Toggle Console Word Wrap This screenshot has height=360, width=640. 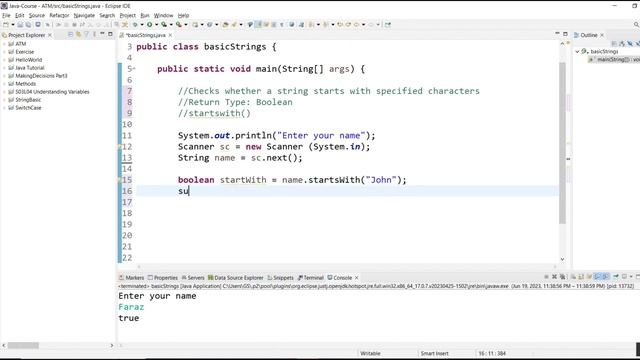[x=589, y=277]
